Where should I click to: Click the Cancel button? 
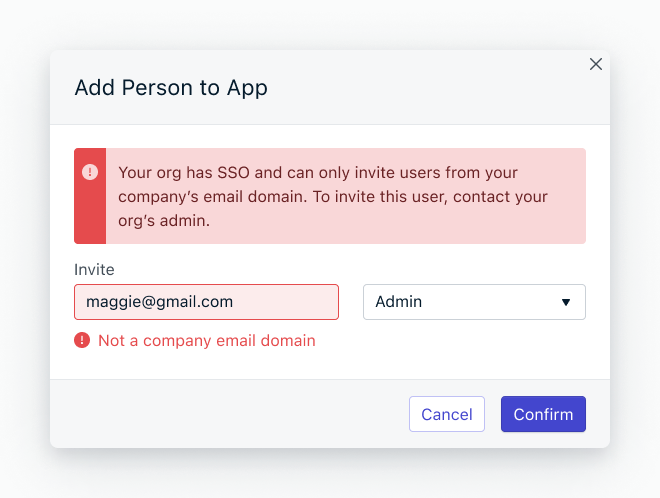pos(447,414)
